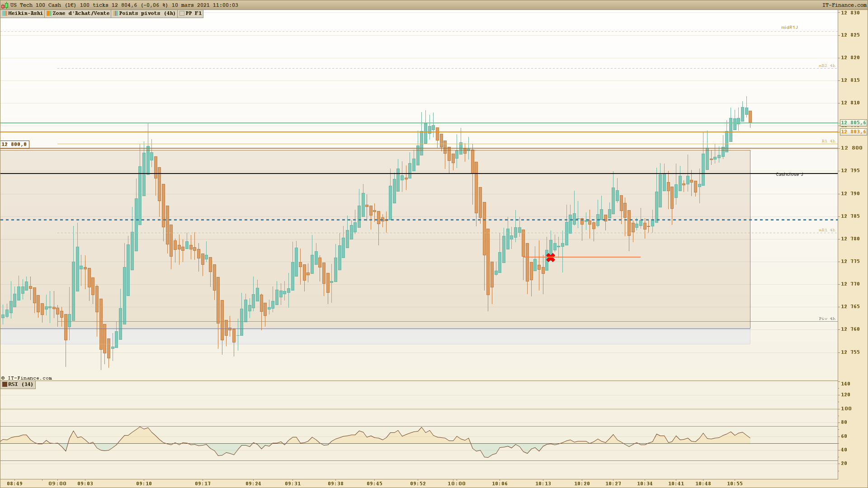Click the midR1J pivot label

[789, 28]
